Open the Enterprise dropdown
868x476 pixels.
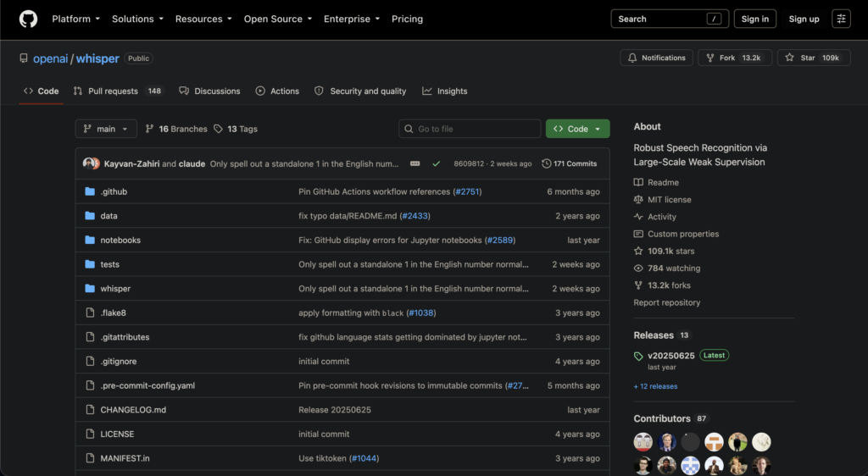(x=352, y=19)
